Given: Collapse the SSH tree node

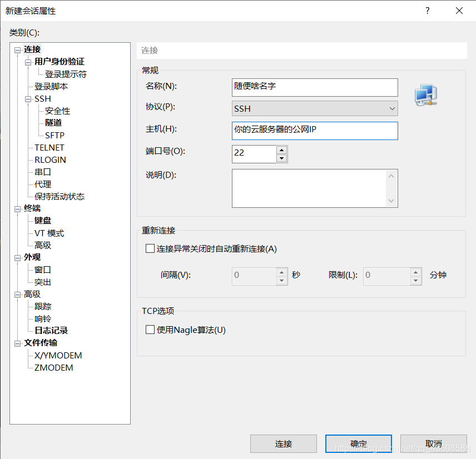Looking at the screenshot, I should click(28, 99).
